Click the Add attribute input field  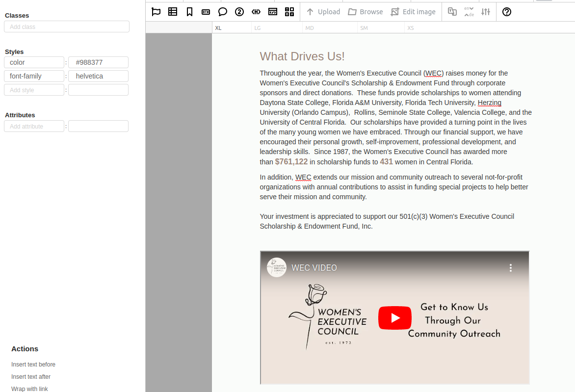[x=34, y=126]
